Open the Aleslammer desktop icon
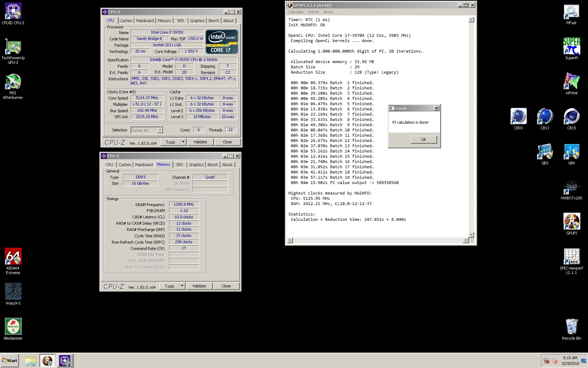Image resolution: width=588 pixels, height=368 pixels. pyautogui.click(x=13, y=329)
